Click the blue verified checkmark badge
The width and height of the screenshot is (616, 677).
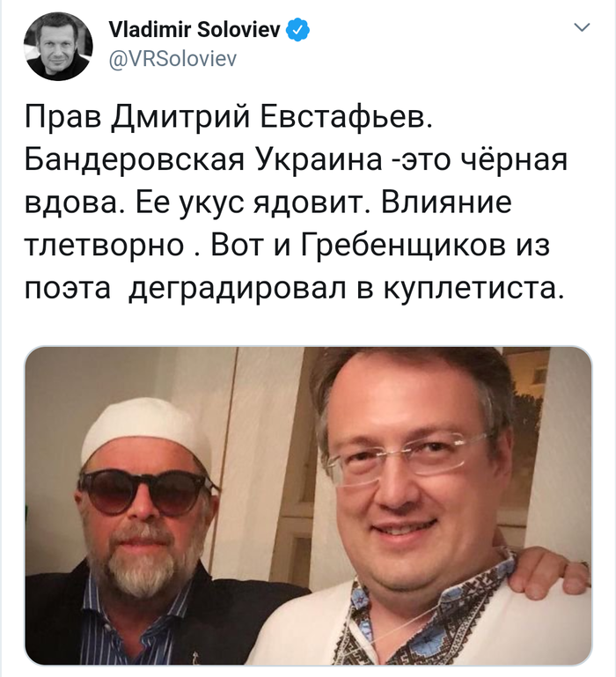[x=297, y=30]
